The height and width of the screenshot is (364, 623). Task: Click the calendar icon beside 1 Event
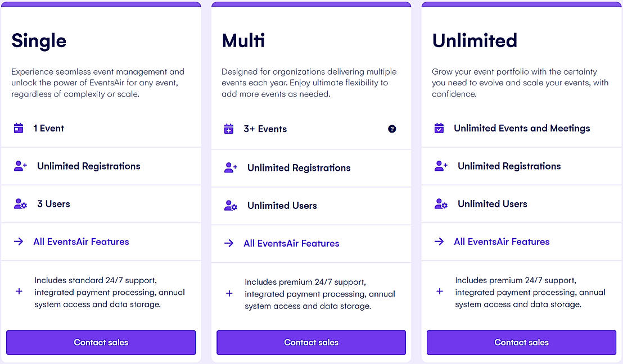[x=19, y=129]
